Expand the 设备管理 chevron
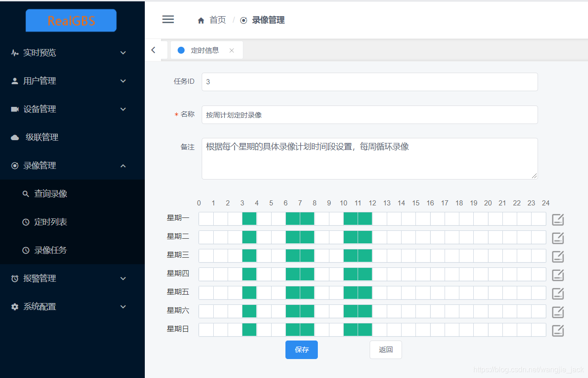The width and height of the screenshot is (588, 378). [123, 109]
